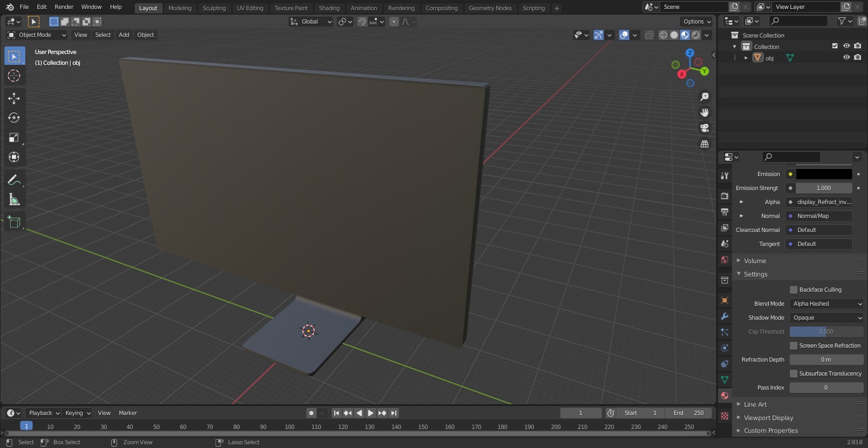Click the Blender logo menu icon
The width and height of the screenshot is (868, 448).
pos(10,7)
